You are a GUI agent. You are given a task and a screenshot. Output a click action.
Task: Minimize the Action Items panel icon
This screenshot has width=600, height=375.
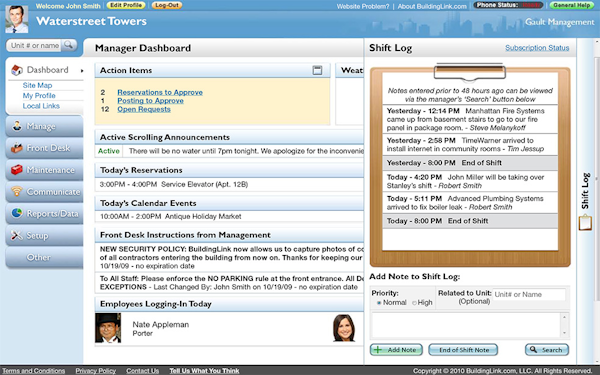(x=317, y=70)
